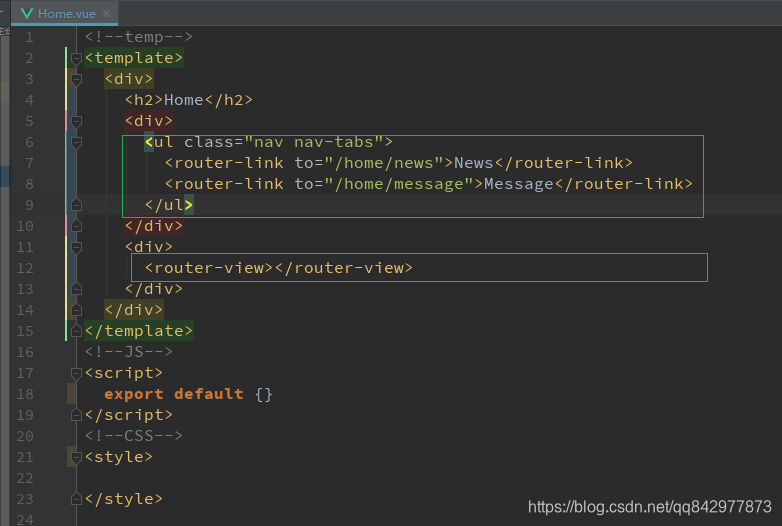The image size is (782, 526).
Task: Click the closing </div> on line 10
Action: (154, 226)
